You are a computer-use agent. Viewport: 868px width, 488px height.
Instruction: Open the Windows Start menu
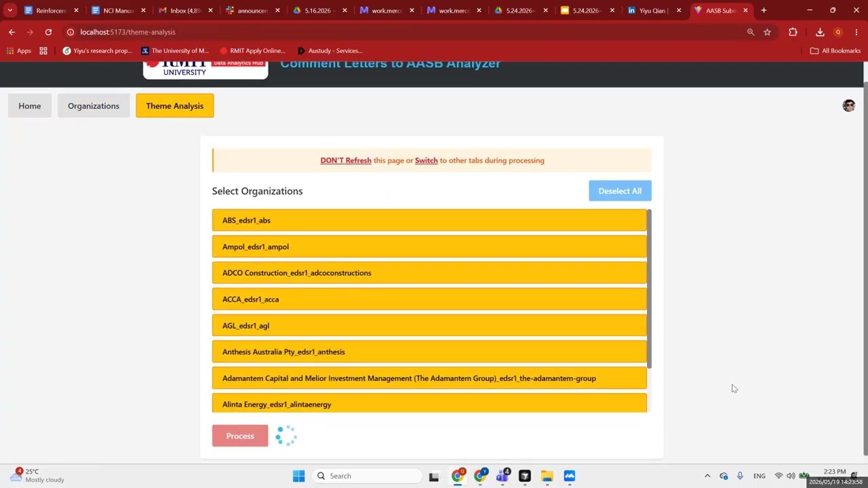[x=298, y=476]
